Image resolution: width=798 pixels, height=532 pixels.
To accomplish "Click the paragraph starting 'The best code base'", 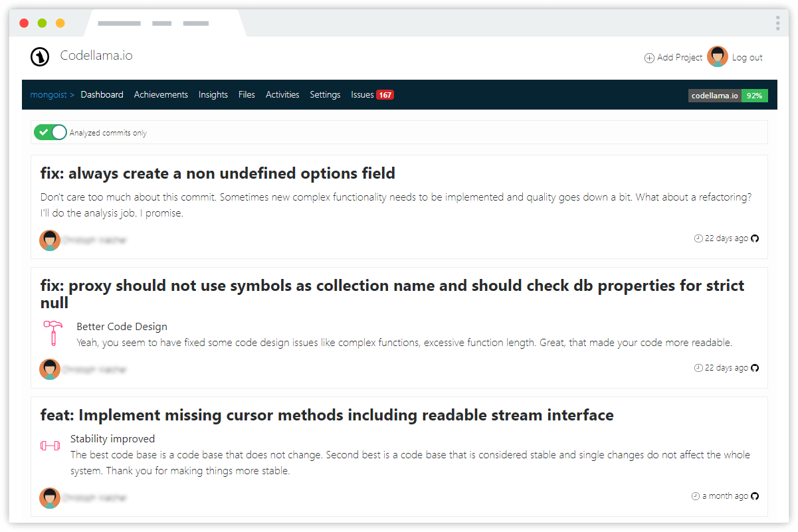I will tap(410, 463).
